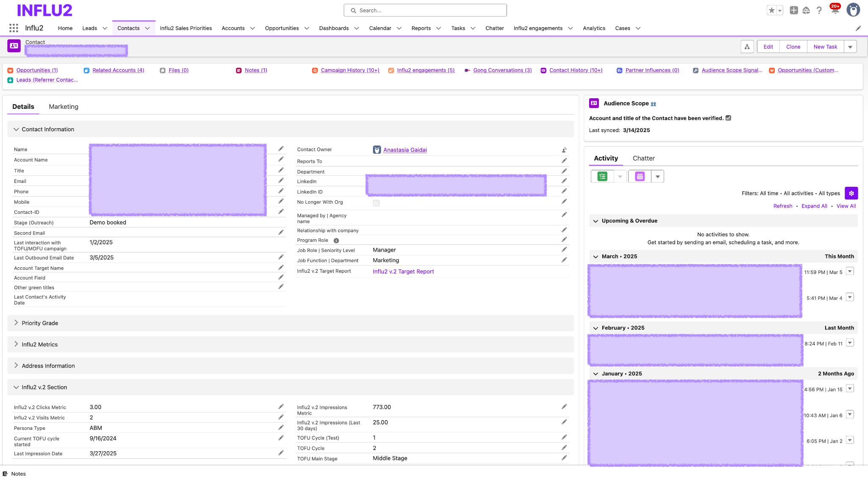
Task: Open the notifications bell icon
Action: click(x=835, y=10)
